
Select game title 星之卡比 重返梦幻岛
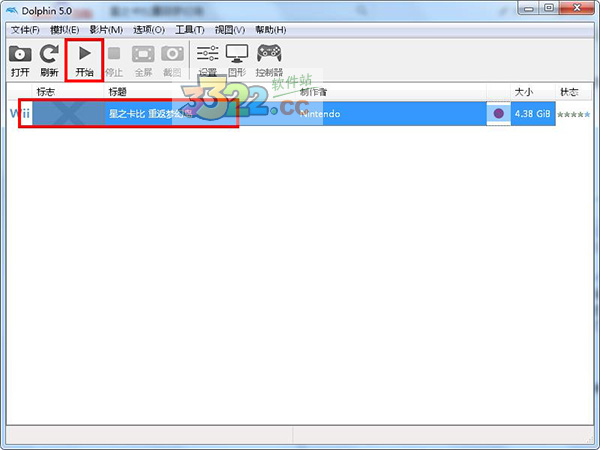tap(150, 114)
